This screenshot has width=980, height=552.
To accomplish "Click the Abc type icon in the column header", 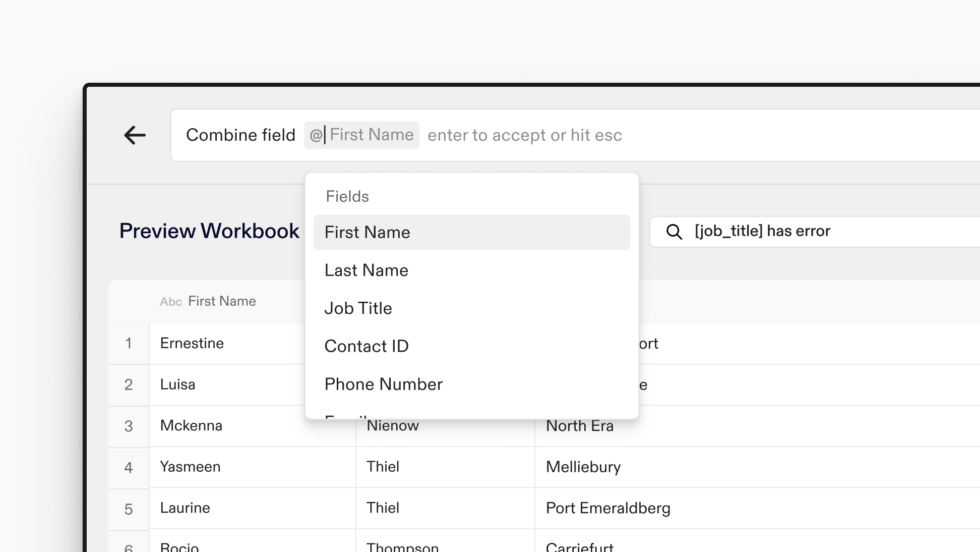I will [x=170, y=302].
